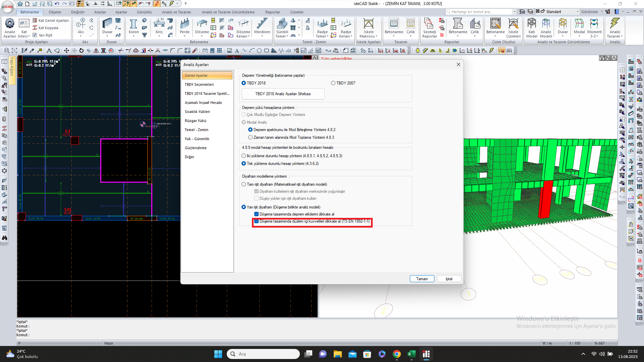Show hidden system tray icons
The height and width of the screenshot is (362, 644).
pyautogui.click(x=583, y=354)
